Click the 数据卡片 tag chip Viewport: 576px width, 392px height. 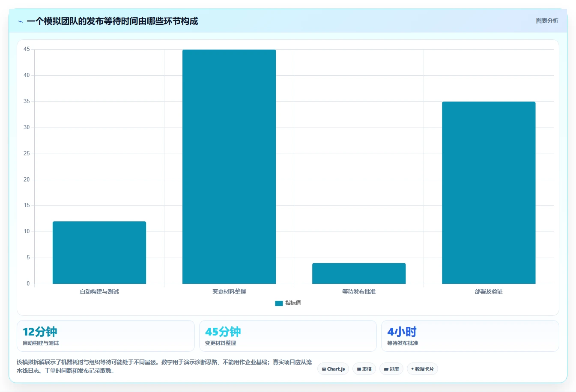422,369
